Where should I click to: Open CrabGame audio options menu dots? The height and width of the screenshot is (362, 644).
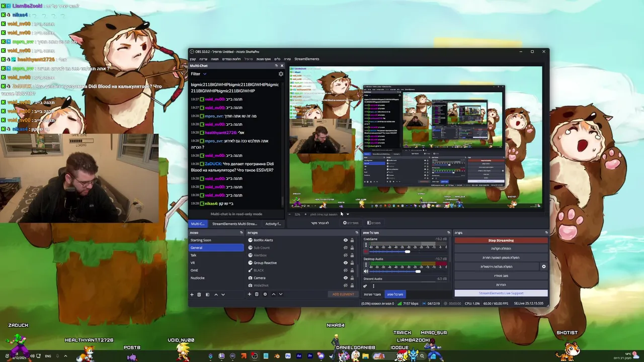[x=366, y=245]
